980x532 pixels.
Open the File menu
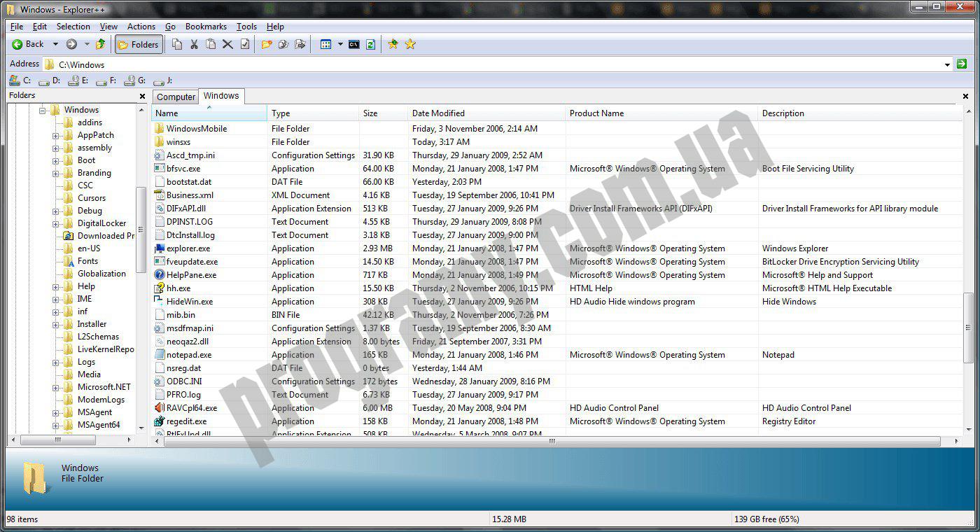[x=17, y=27]
